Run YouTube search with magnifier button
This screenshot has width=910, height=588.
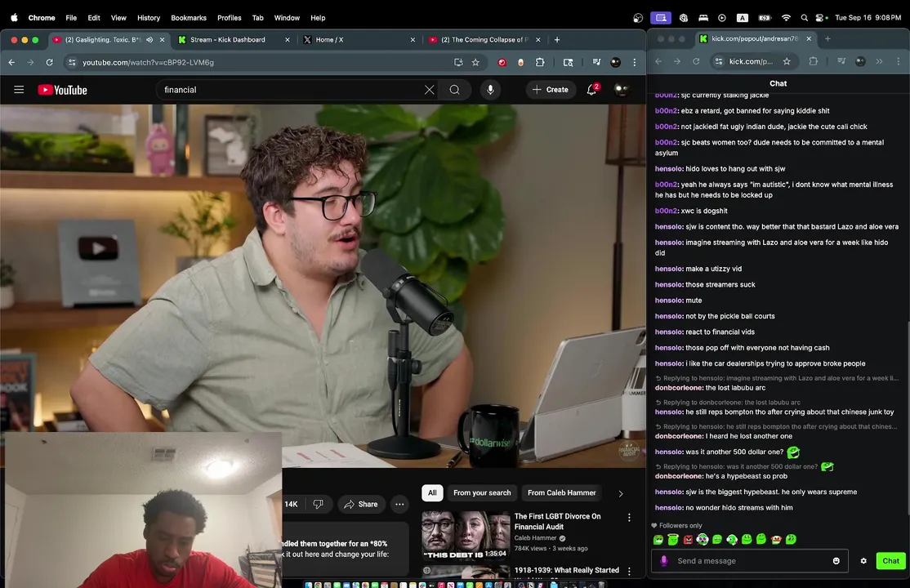(x=454, y=90)
